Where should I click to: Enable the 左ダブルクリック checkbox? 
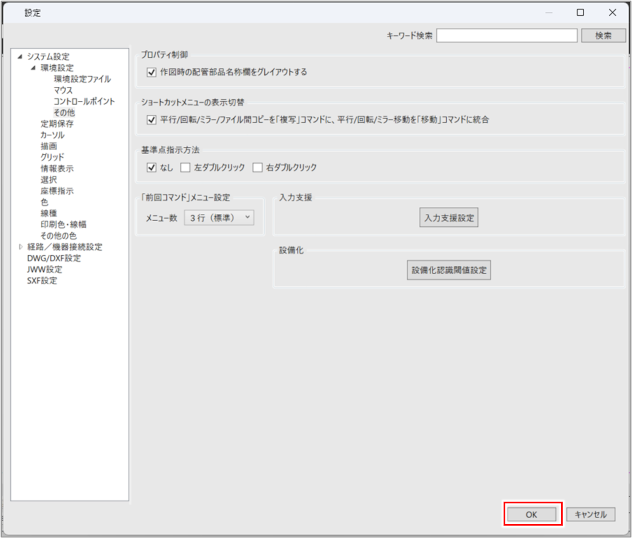(185, 167)
